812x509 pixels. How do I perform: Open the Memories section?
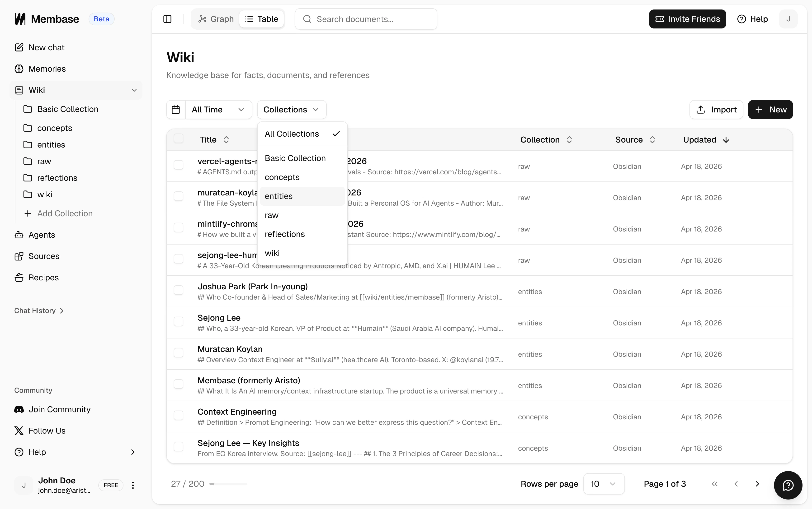pos(47,69)
